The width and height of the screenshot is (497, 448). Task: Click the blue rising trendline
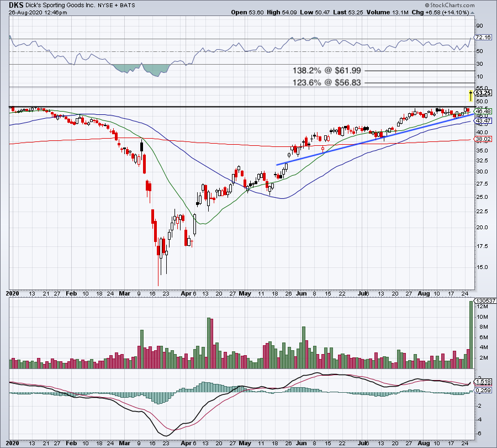click(x=376, y=140)
